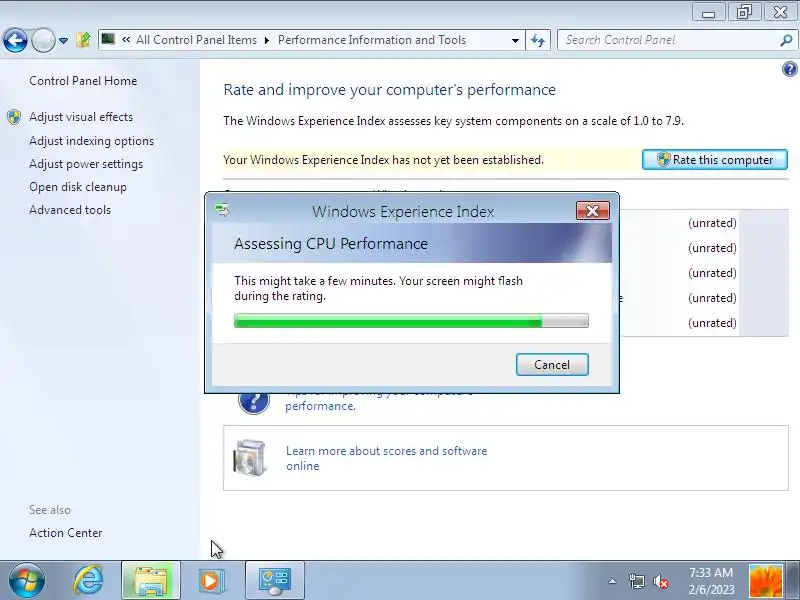Click the shield icon beside Adjust visual effects
Viewport: 800px width, 600px height.
click(x=14, y=117)
